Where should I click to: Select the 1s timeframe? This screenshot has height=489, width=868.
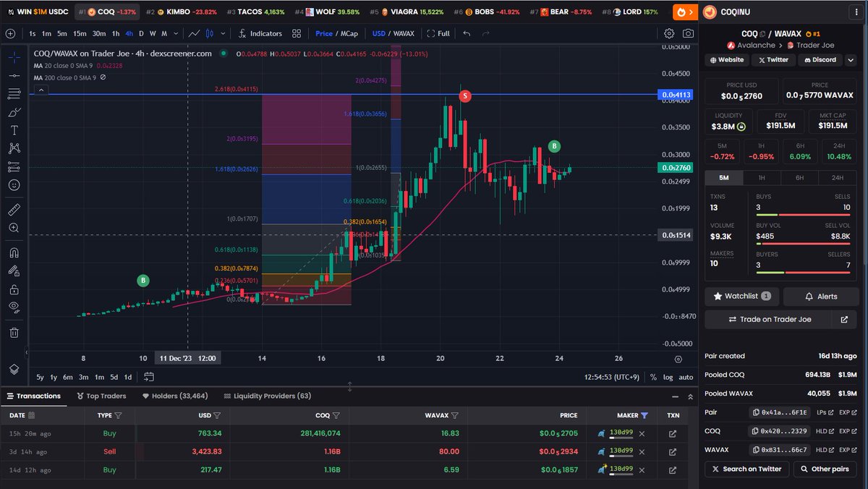[x=33, y=33]
